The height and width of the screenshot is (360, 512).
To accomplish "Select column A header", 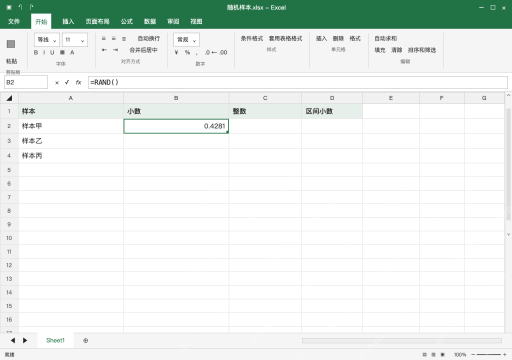I will tap(71, 98).
